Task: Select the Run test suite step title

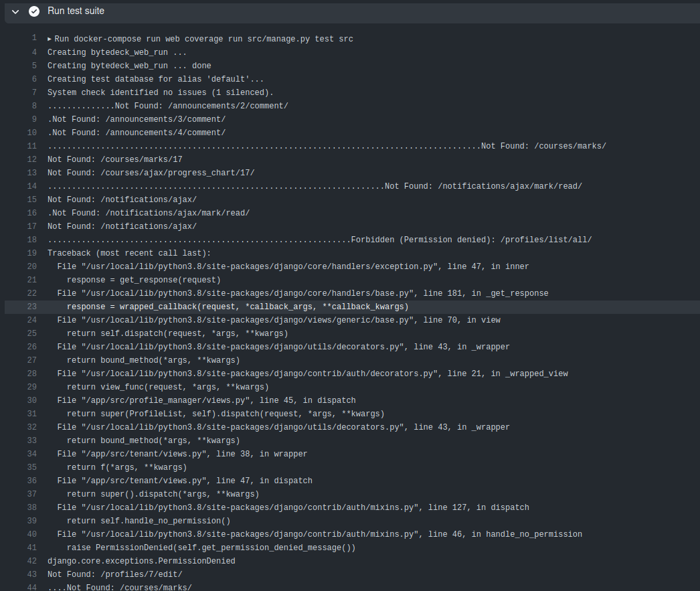Action: coord(76,11)
